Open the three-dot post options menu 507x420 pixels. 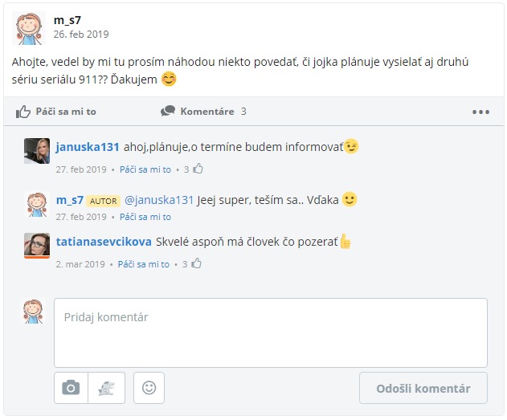(480, 112)
